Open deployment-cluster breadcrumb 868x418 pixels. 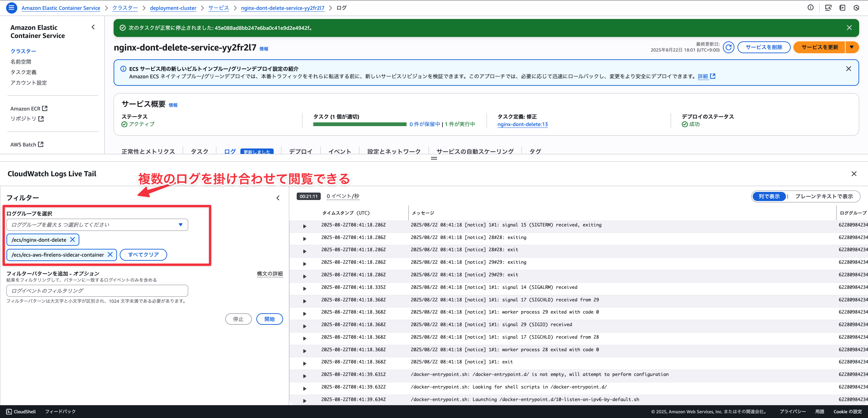coord(173,8)
